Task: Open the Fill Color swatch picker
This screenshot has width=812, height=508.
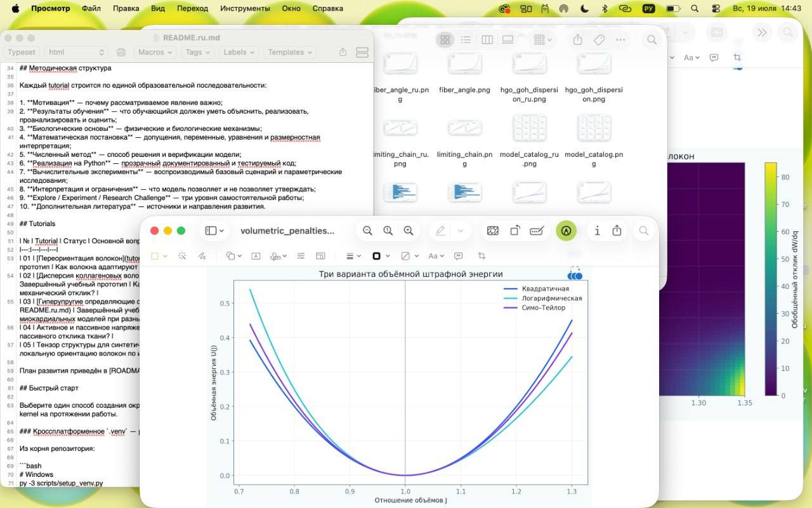Action: 409,256
